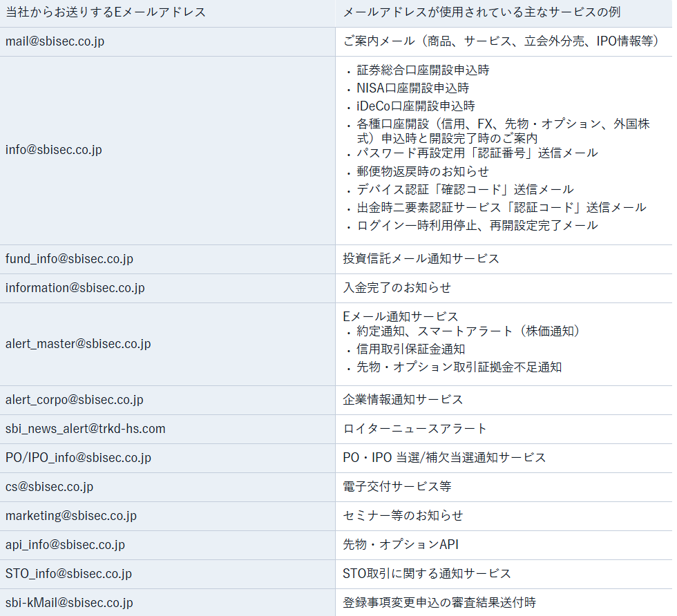Click the 各種口座開設 bullet item
The width and height of the screenshot is (677, 616).
[504, 131]
